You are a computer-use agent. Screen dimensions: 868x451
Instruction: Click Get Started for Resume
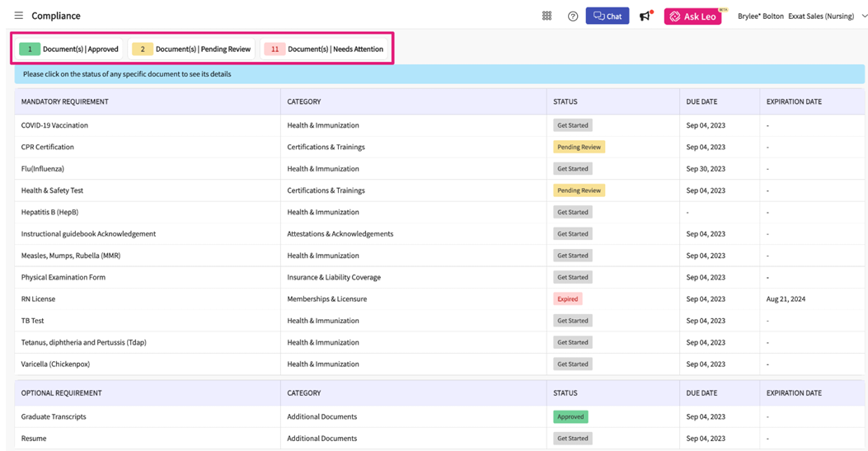pos(572,439)
